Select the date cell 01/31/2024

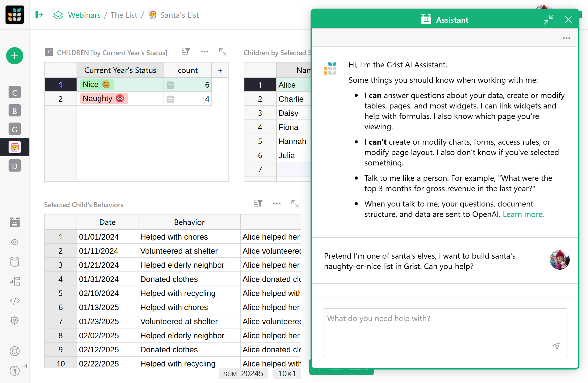pos(107,279)
